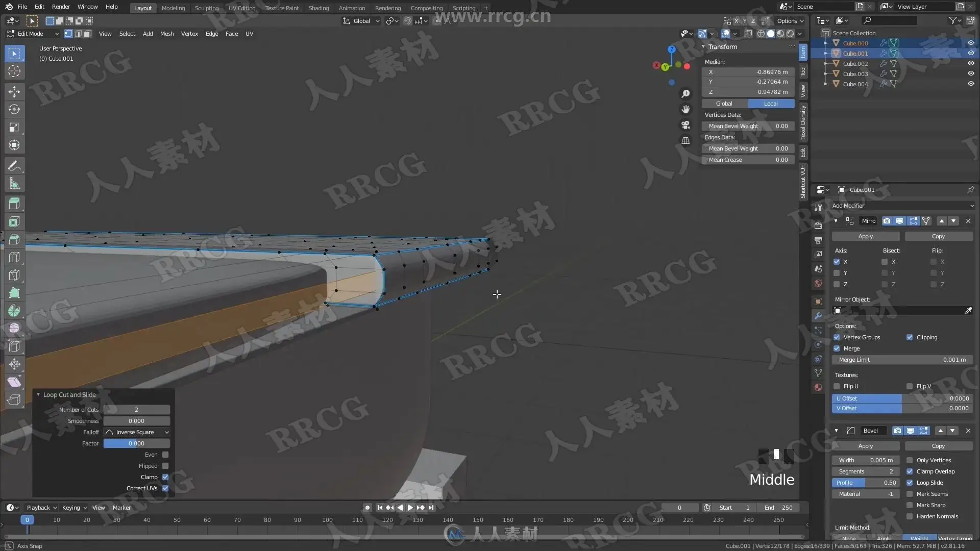The image size is (980, 551).
Task: Click the zoom magnifier viewport icon
Action: coord(685,94)
